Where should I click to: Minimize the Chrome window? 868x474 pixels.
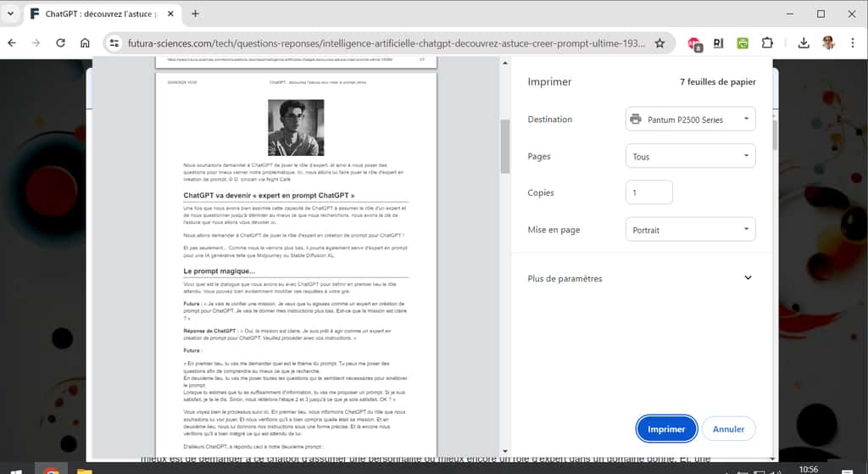790,14
